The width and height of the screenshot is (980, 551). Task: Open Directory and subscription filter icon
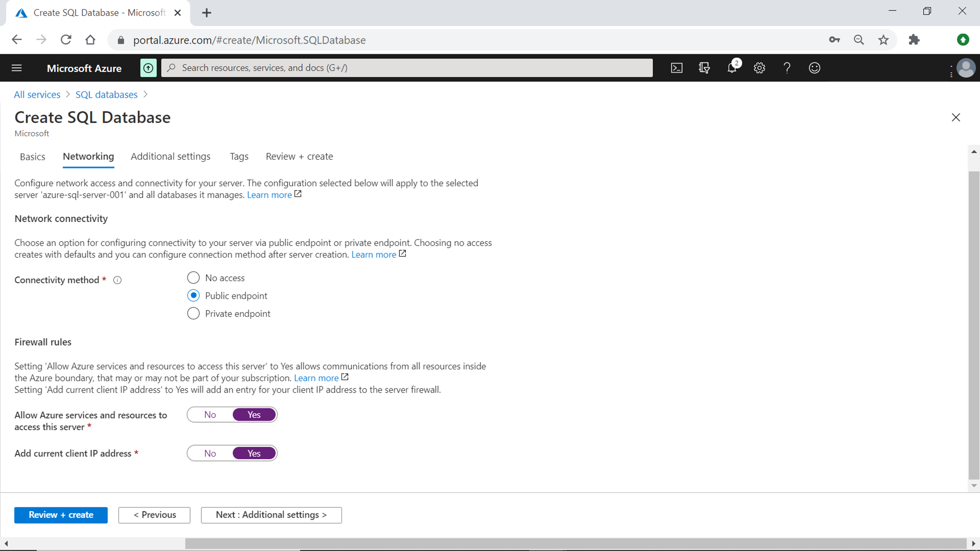[704, 68]
